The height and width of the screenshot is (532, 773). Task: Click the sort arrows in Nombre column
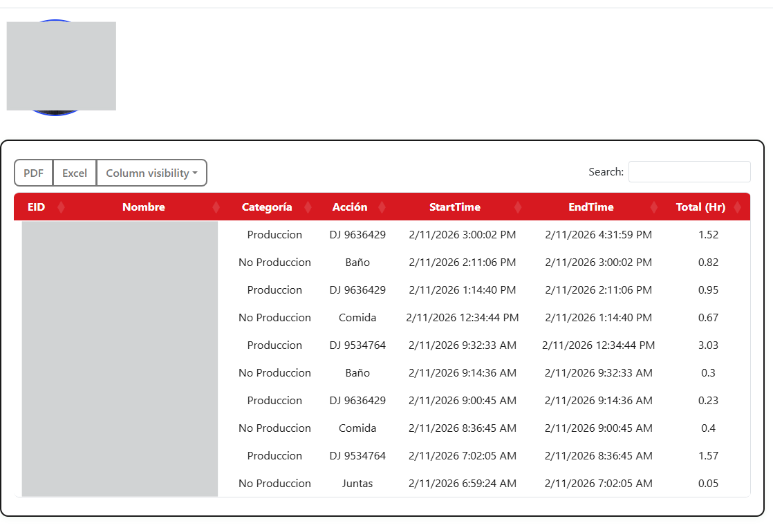coord(216,207)
